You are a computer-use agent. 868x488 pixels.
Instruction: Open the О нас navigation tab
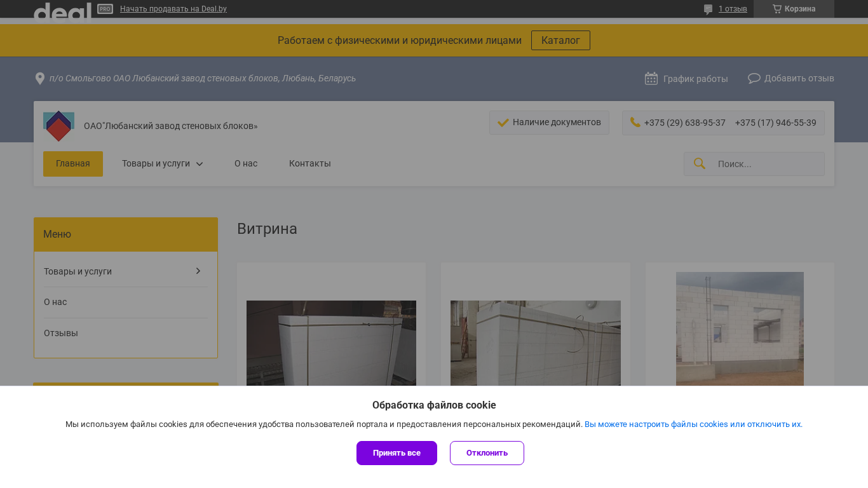point(246,163)
